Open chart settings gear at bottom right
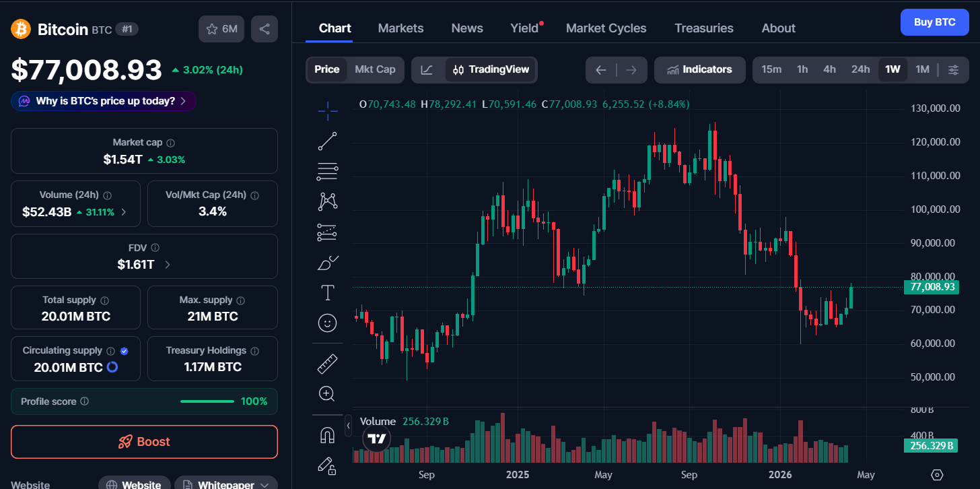This screenshot has width=980, height=489. click(x=937, y=475)
